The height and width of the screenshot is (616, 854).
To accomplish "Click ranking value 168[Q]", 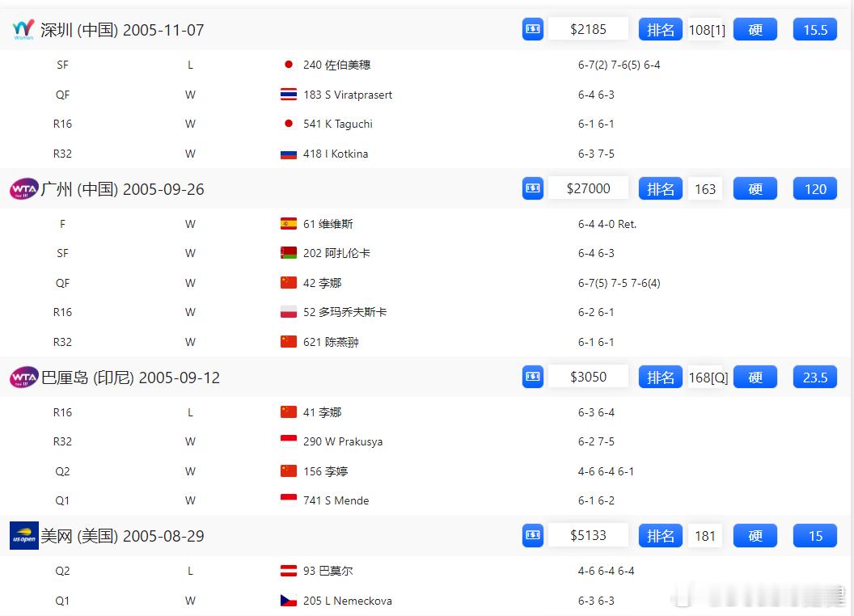I will click(x=708, y=378).
